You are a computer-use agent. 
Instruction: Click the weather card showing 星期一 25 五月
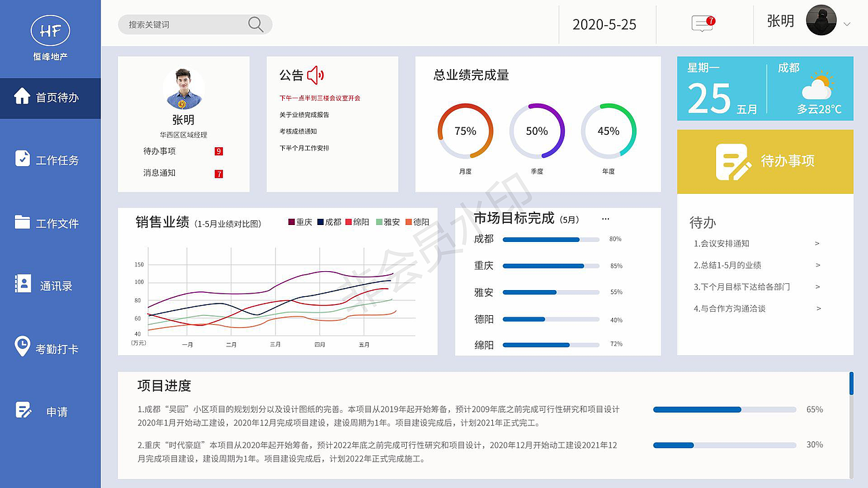pyautogui.click(x=765, y=89)
